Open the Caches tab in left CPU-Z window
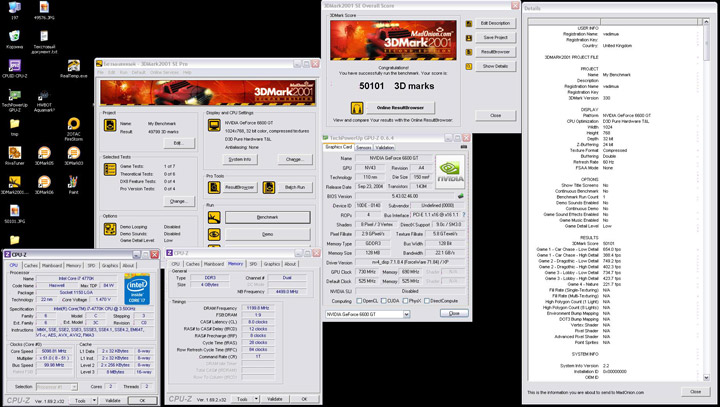 (x=31, y=266)
